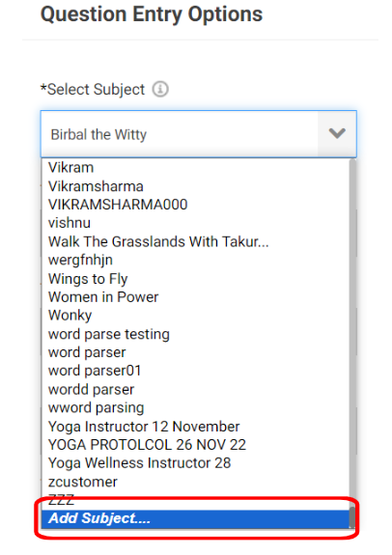Choose Yoga Instructor 12 November

click(195, 427)
